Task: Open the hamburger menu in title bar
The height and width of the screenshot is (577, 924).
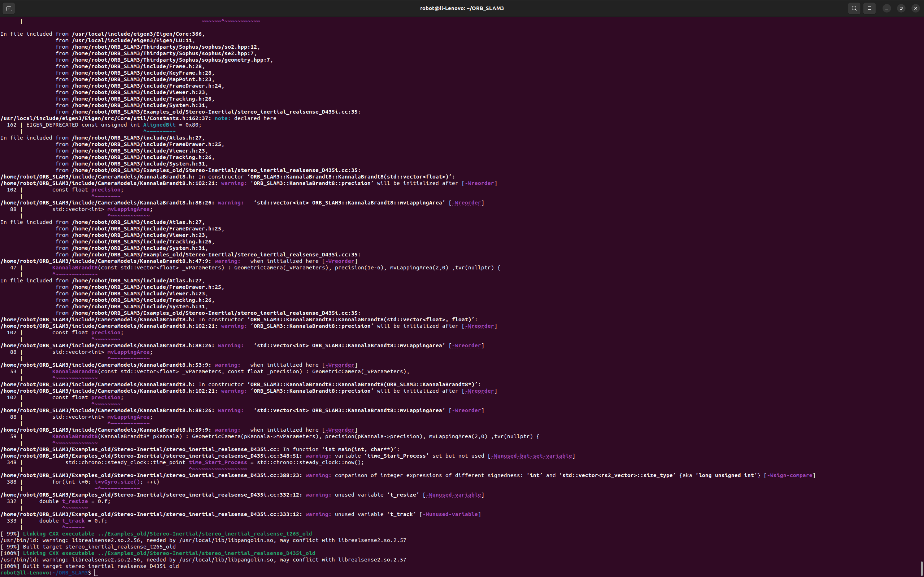Action: pyautogui.click(x=869, y=8)
